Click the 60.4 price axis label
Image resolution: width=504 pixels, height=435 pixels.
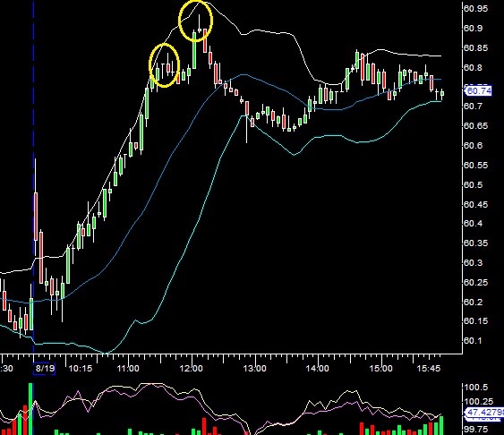point(473,224)
